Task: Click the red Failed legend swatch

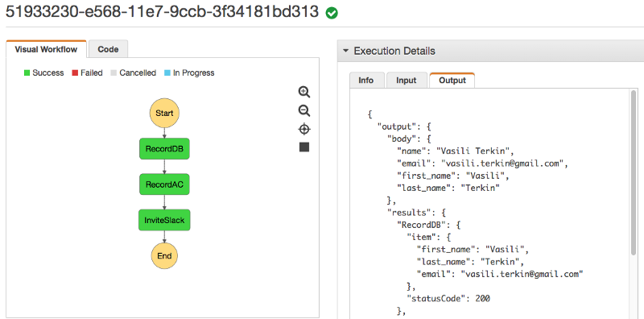Action: pos(75,72)
